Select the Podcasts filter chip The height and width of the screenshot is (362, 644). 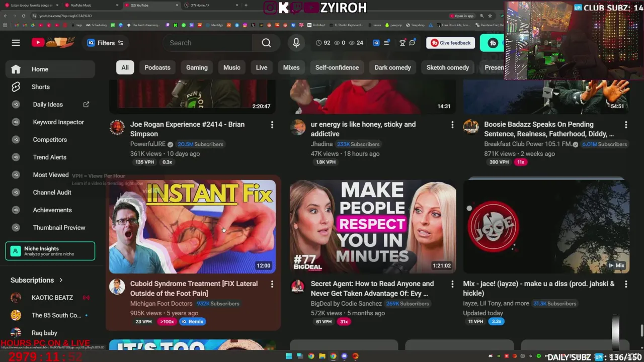coord(157,67)
